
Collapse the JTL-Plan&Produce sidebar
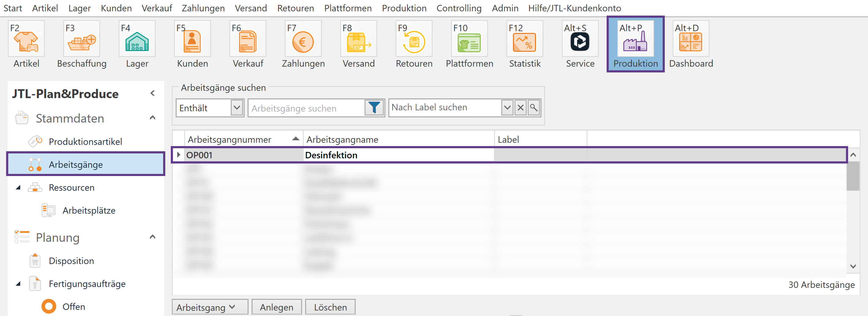click(x=153, y=93)
